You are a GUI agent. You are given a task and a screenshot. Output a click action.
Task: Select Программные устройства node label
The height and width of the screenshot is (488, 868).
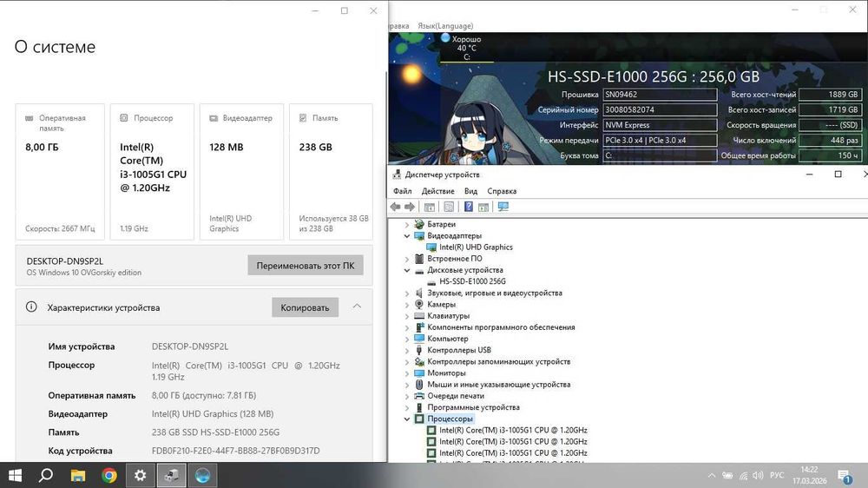[x=473, y=407]
